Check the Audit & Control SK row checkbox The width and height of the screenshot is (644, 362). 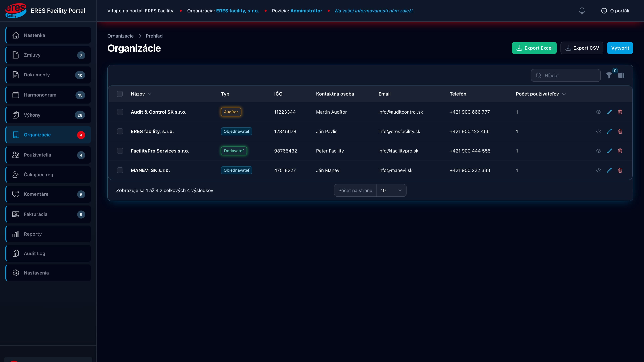coord(120,112)
